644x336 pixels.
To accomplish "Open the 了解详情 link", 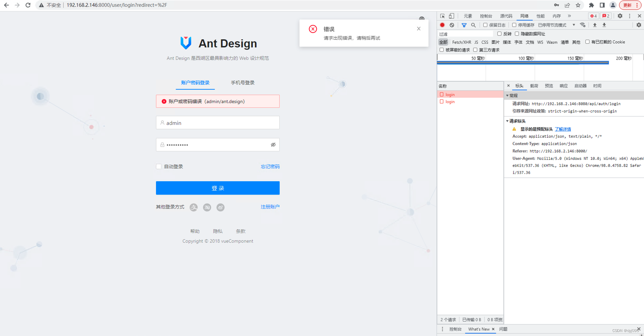I will (x=563, y=129).
